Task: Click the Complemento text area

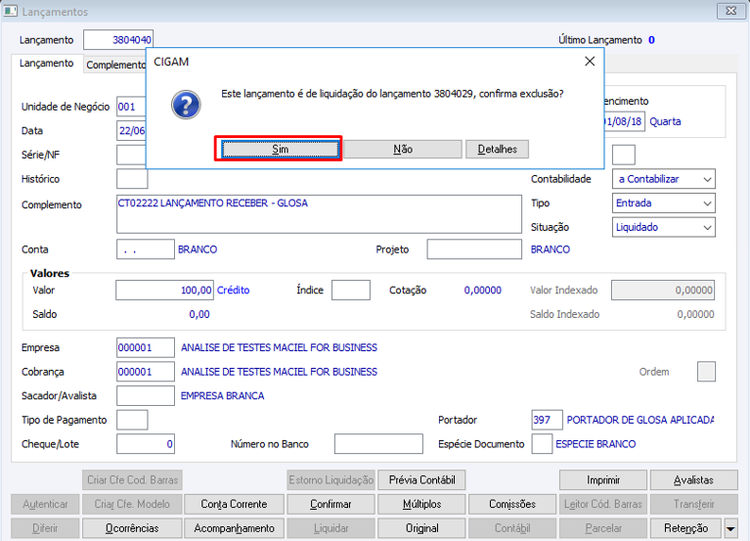Action: click(x=319, y=214)
